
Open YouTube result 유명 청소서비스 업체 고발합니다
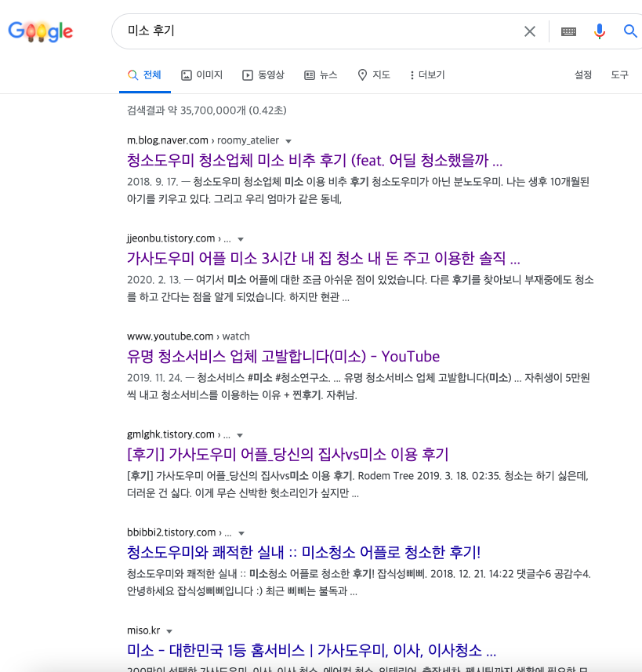click(x=283, y=356)
